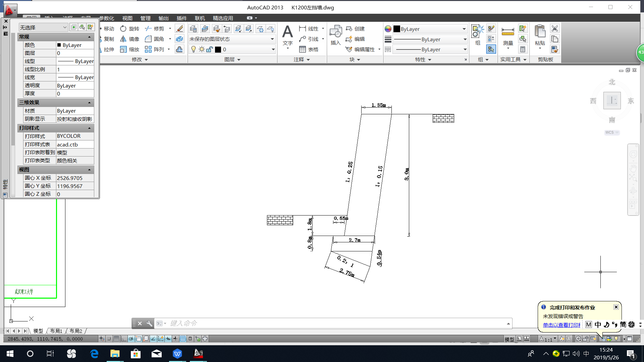Image resolution: width=644 pixels, height=362 pixels.
Task: Open the 视图 ribbon tab
Action: (127, 18)
